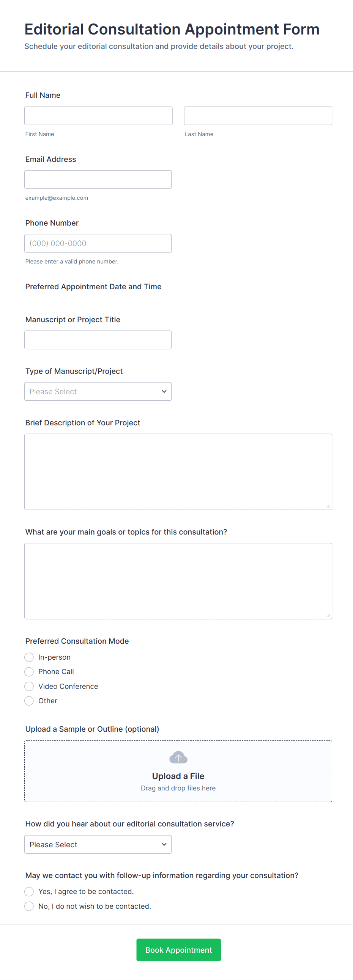
Task: Open the Type of Manuscript/Project dropdown
Action: pyautogui.click(x=98, y=392)
